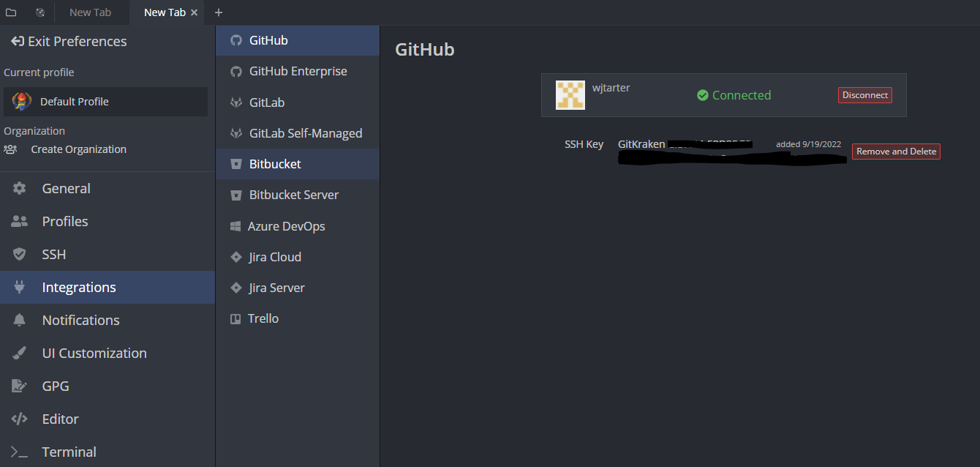
Task: Click the green Connected status
Action: point(734,95)
